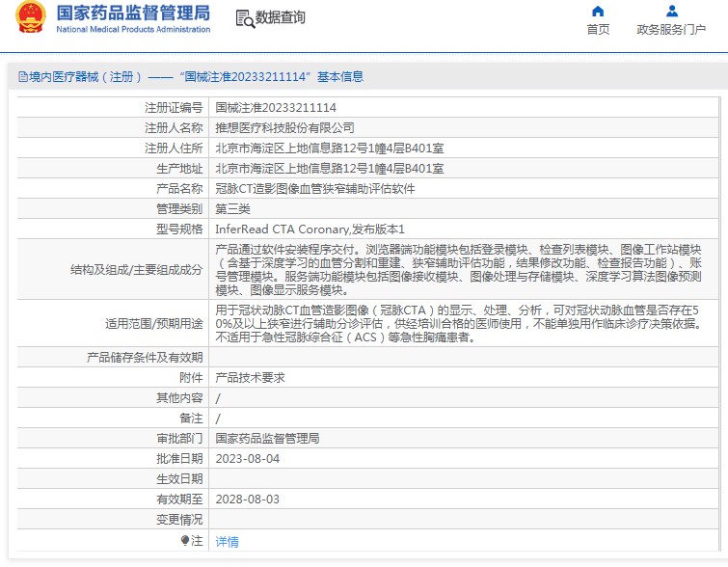
Task: Click the 结构及组成/主要组成成分 label
Action: tap(137, 270)
